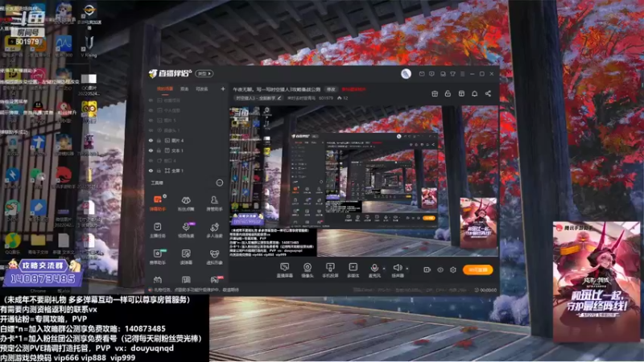
Task: Click the padlock icon above the preview
Action: tap(448, 93)
